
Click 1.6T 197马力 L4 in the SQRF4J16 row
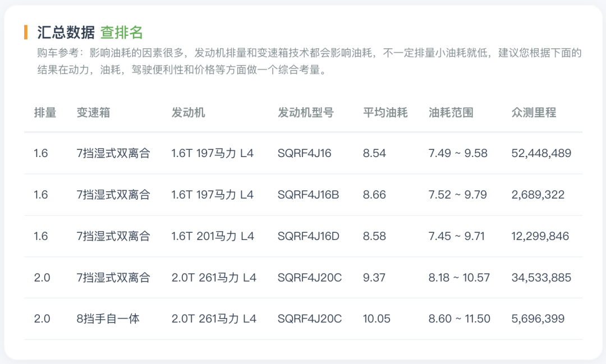212,154
